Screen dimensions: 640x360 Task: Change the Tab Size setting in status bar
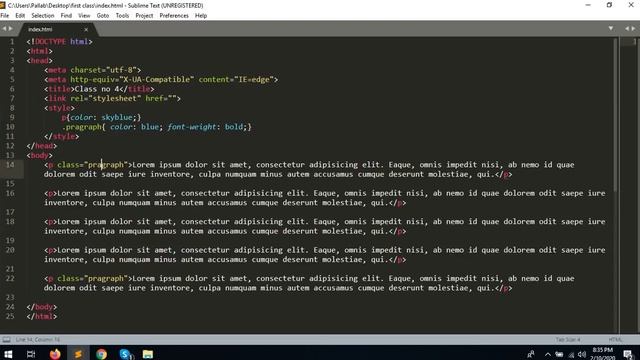tap(568, 340)
